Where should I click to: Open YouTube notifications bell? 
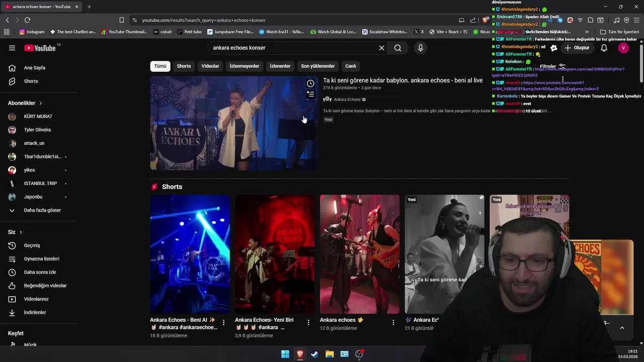tap(604, 48)
